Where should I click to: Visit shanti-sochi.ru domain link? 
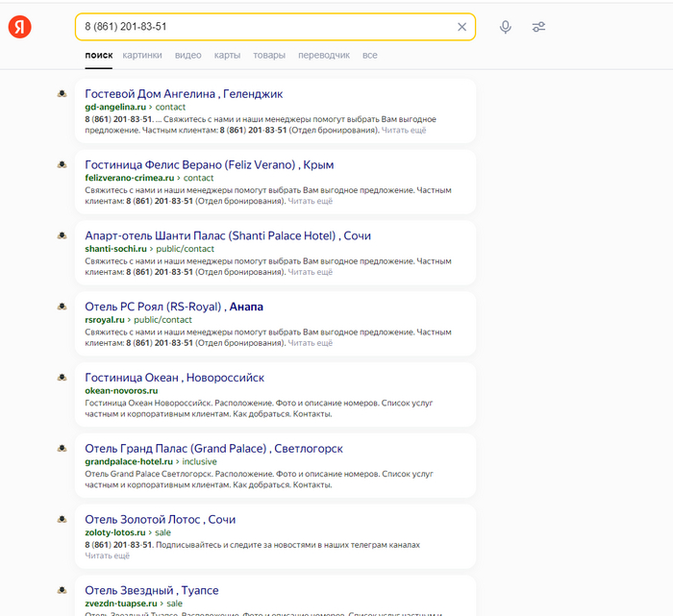coord(116,249)
